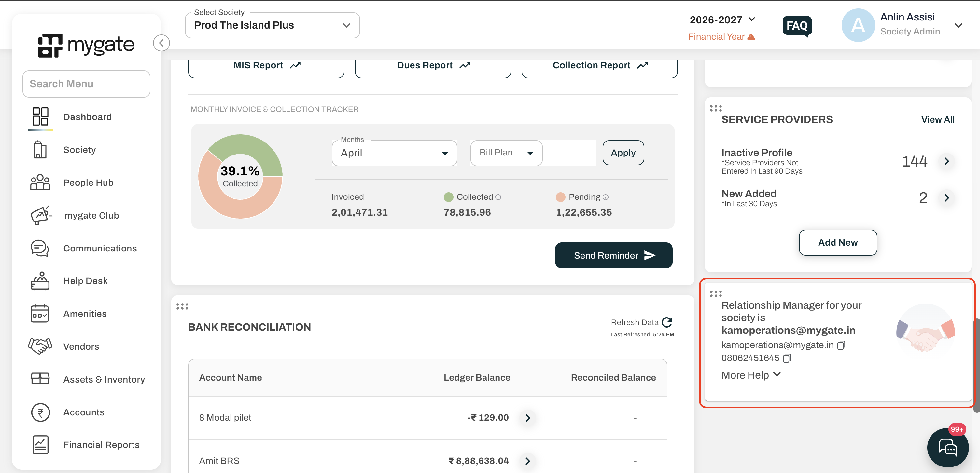Click the Communications chat bubbles icon
The width and height of the screenshot is (980, 473).
point(40,248)
